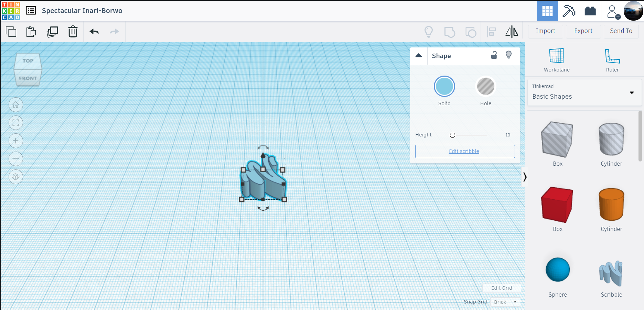This screenshot has height=310, width=644.
Task: Open the designs list icon
Action: point(31,11)
